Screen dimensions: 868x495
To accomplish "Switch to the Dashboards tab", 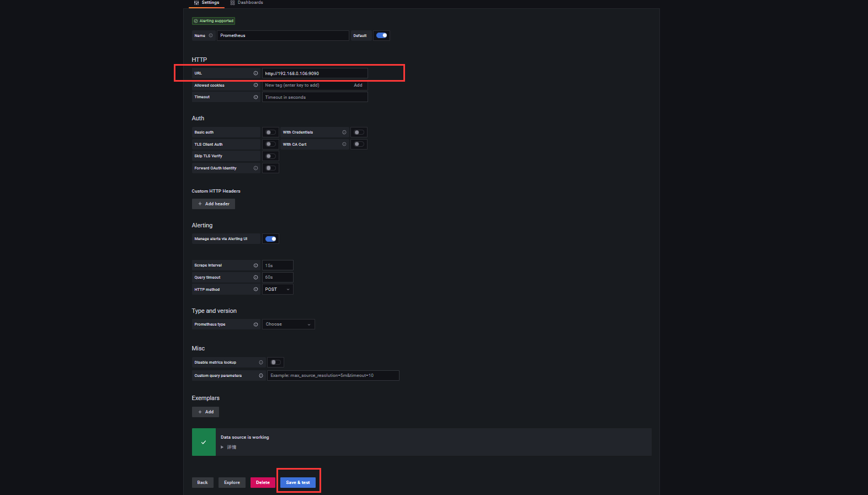I will [x=247, y=3].
